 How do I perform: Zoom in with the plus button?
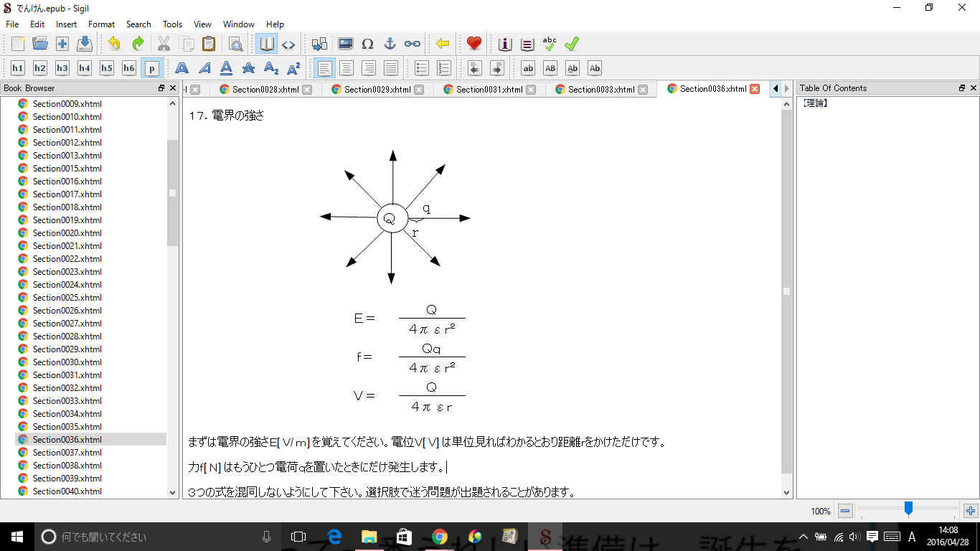(x=971, y=512)
